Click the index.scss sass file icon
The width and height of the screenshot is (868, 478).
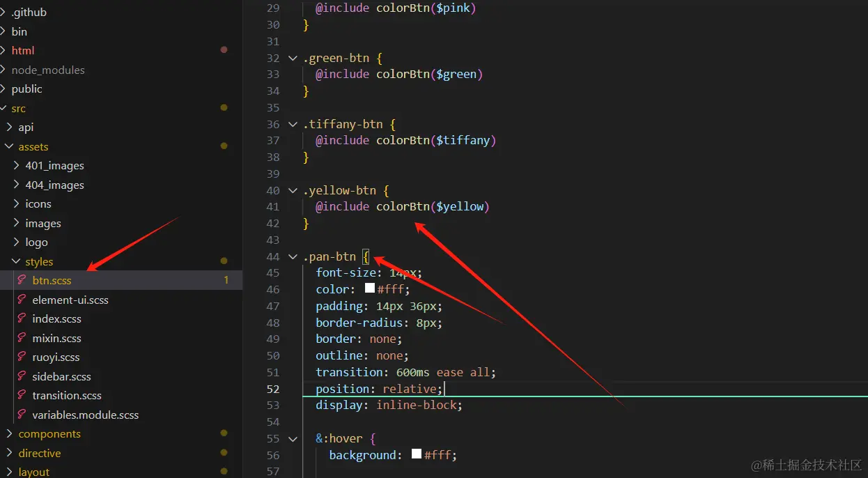click(x=22, y=318)
